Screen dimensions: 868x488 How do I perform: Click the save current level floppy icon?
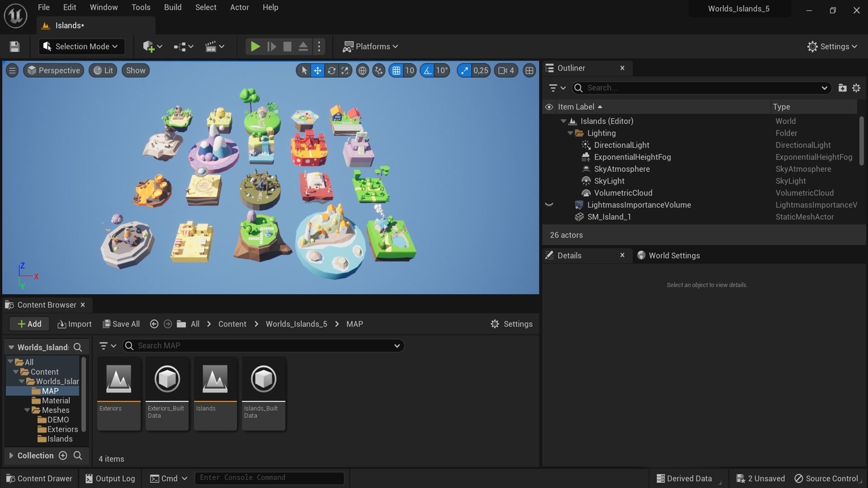pos(14,47)
